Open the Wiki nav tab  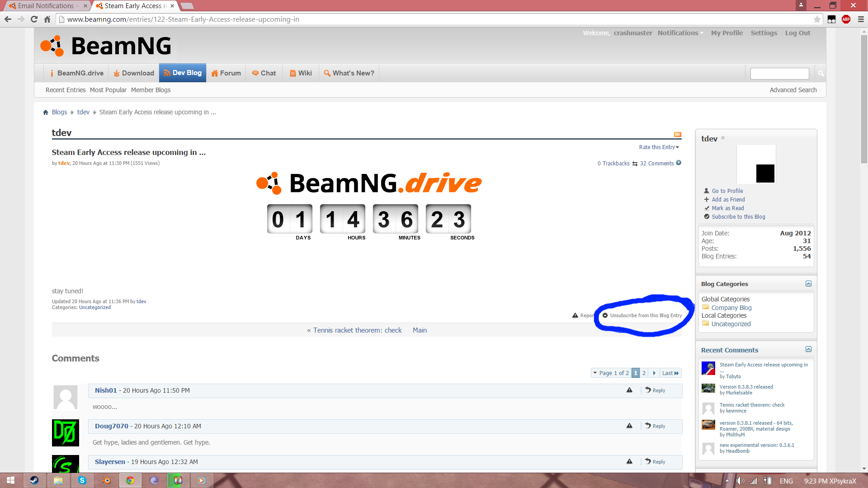coord(301,73)
